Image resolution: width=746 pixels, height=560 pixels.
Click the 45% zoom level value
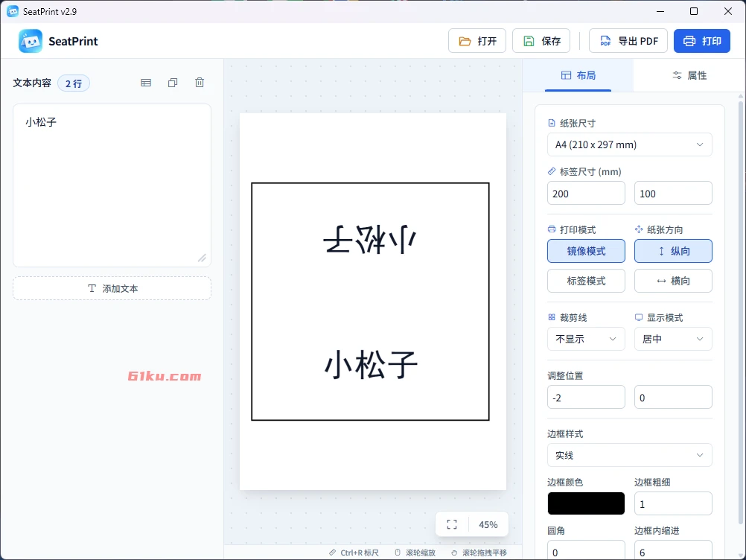488,524
